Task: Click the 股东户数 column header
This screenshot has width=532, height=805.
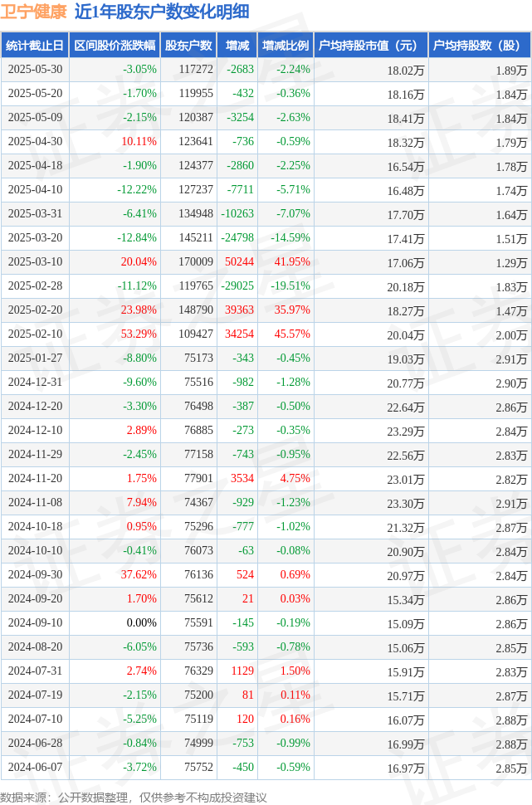Action: point(188,46)
